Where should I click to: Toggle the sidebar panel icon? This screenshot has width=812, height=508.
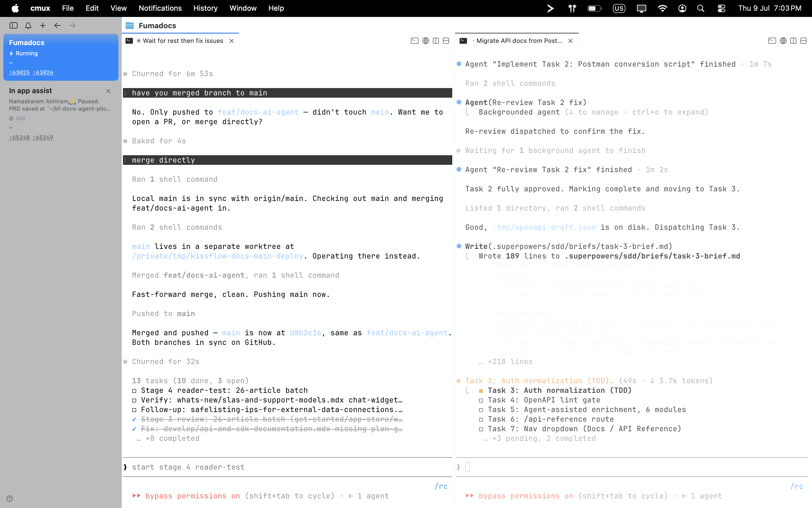(x=14, y=25)
